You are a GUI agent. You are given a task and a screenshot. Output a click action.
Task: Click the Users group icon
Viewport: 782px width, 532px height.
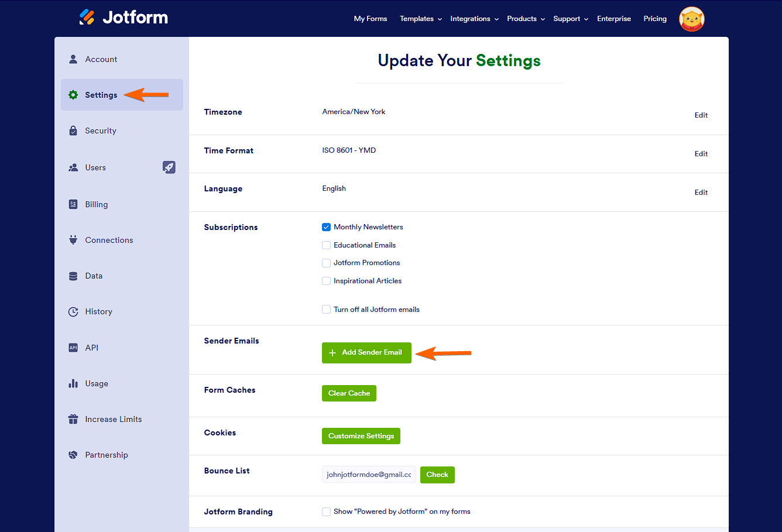(x=73, y=167)
